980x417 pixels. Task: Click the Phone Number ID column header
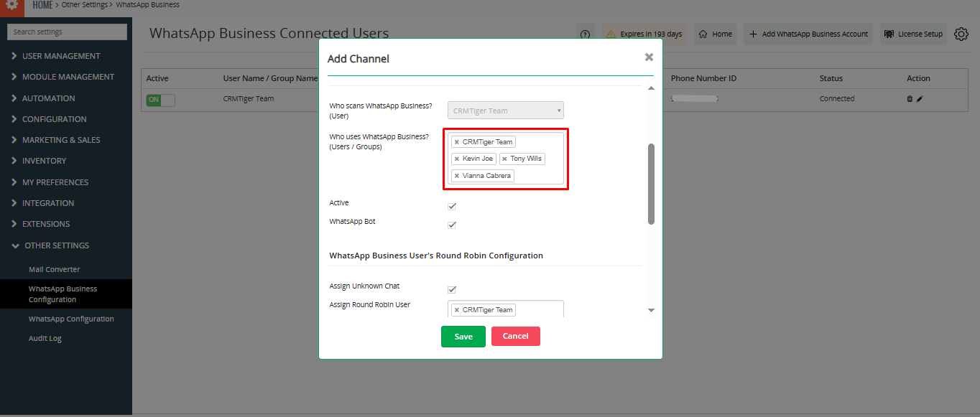coord(703,78)
